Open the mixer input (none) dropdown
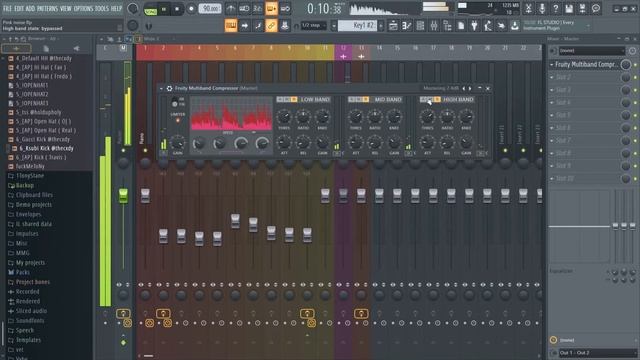640x360 pixels. [x=591, y=51]
